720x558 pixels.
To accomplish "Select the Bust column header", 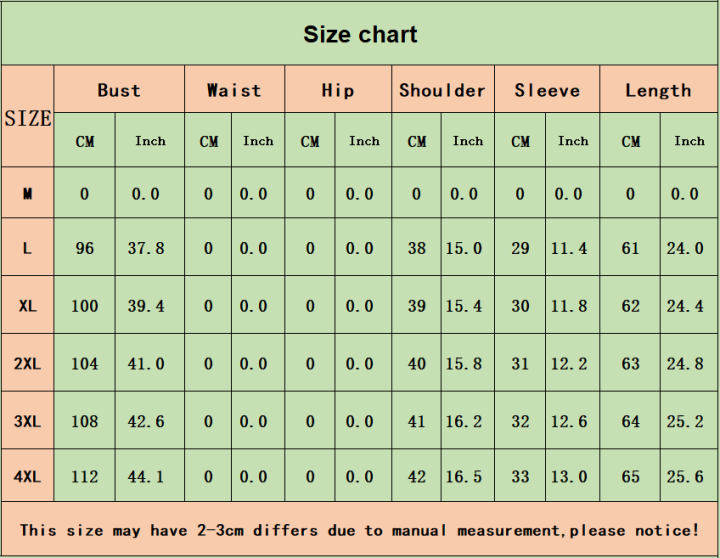I will coord(119,90).
